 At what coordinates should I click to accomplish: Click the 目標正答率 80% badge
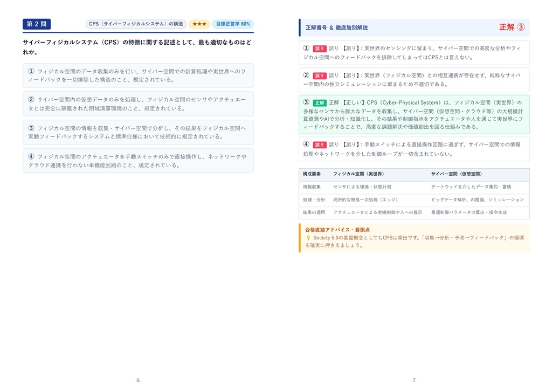[233, 24]
